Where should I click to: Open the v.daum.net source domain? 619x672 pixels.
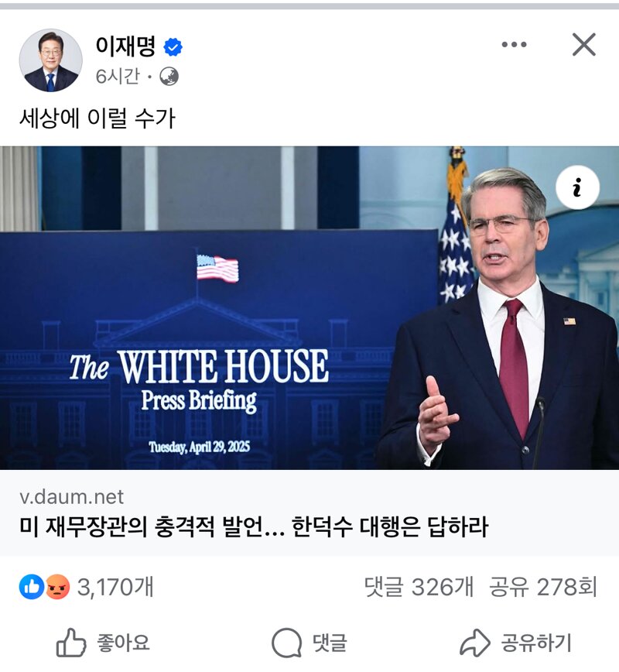click(71, 497)
